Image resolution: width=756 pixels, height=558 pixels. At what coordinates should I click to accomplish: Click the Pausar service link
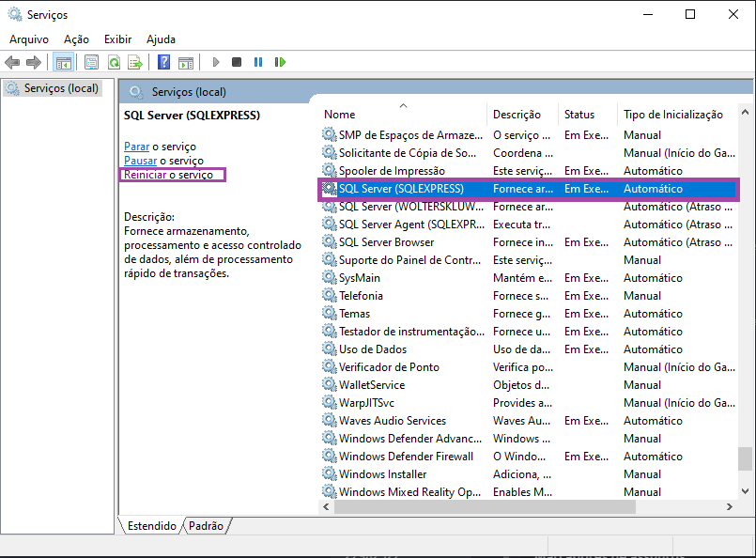pos(140,161)
